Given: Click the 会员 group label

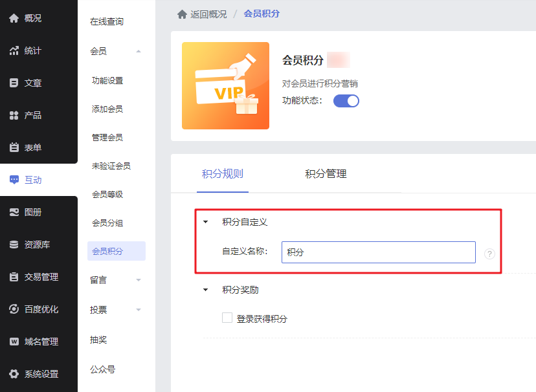Looking at the screenshot, I should pos(98,51).
